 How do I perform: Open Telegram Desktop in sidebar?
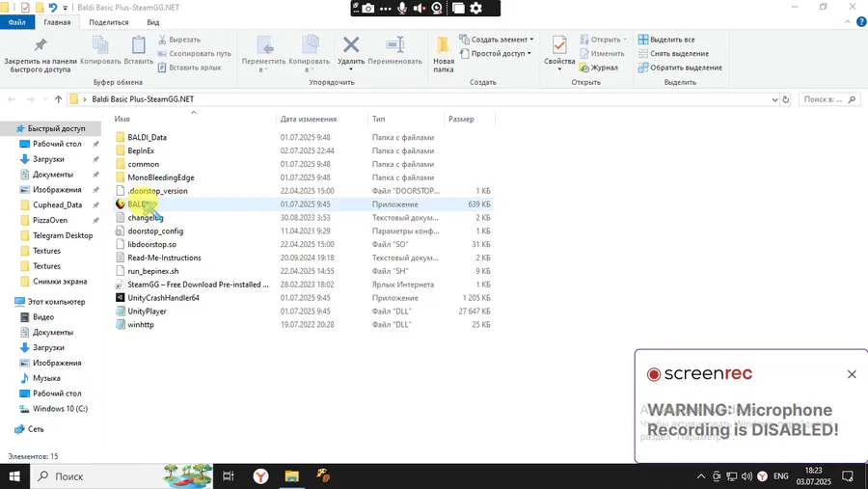pyautogui.click(x=63, y=235)
